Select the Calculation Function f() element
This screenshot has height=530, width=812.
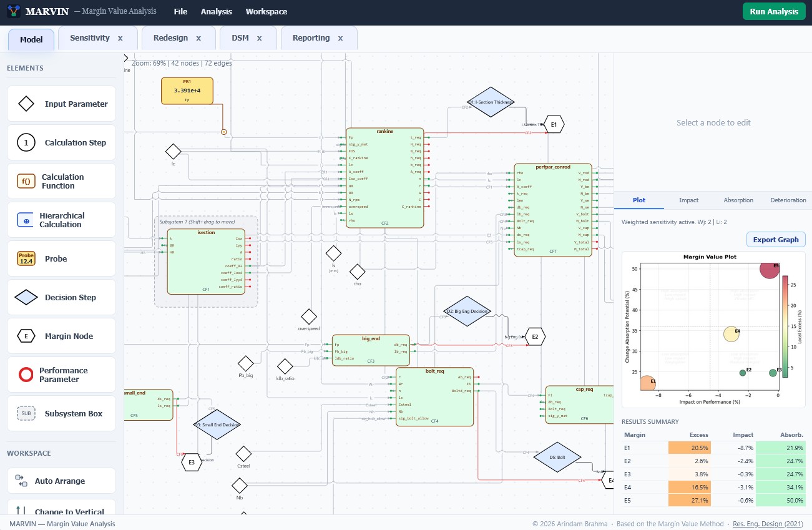[x=61, y=181]
